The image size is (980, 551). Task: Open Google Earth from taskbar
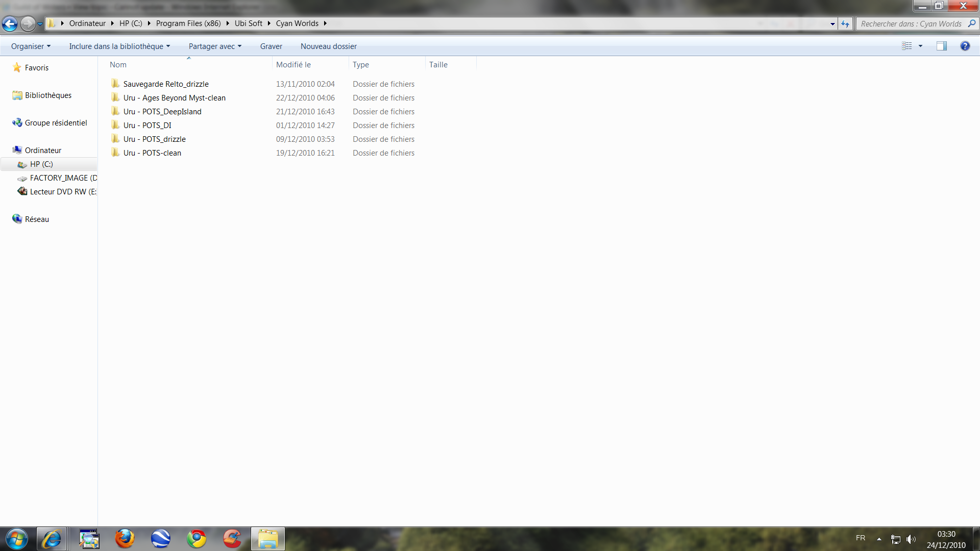[160, 539]
